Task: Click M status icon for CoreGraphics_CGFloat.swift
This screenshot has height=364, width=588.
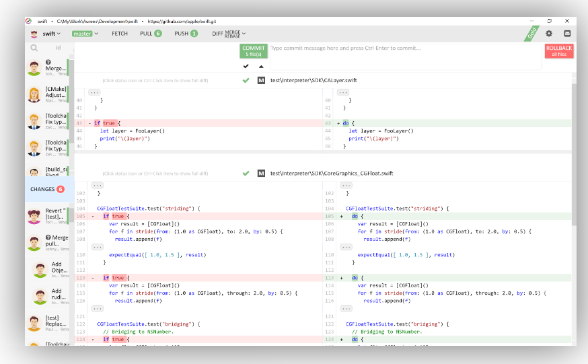Action: pyautogui.click(x=261, y=173)
